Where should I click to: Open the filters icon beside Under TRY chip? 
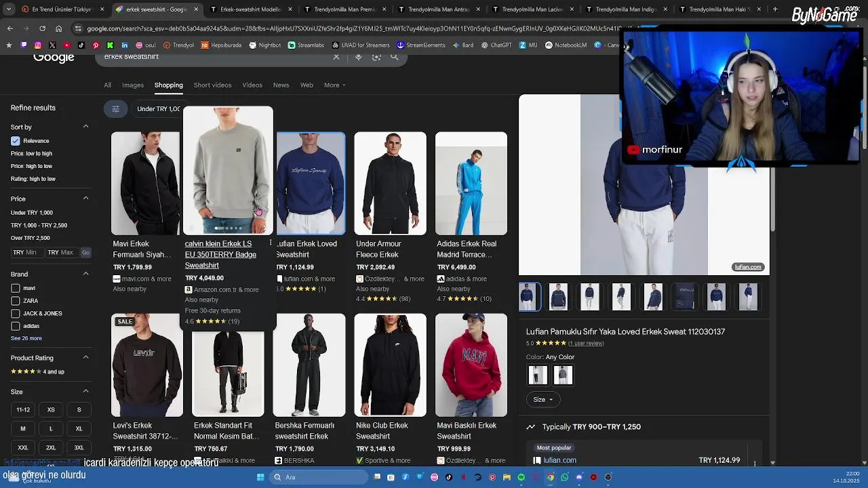[x=115, y=108]
